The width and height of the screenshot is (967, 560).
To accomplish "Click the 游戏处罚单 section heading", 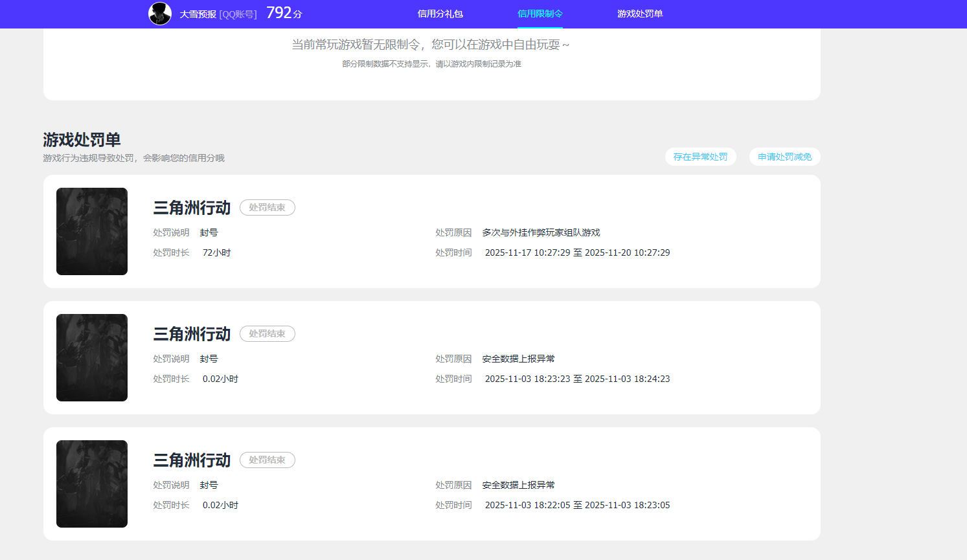I will (x=81, y=139).
